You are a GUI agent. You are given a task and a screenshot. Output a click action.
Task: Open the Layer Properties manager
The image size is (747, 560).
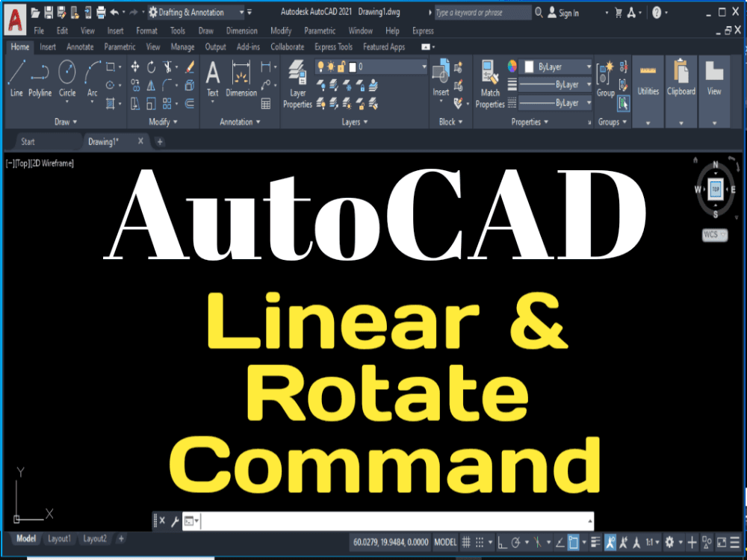coord(298,84)
